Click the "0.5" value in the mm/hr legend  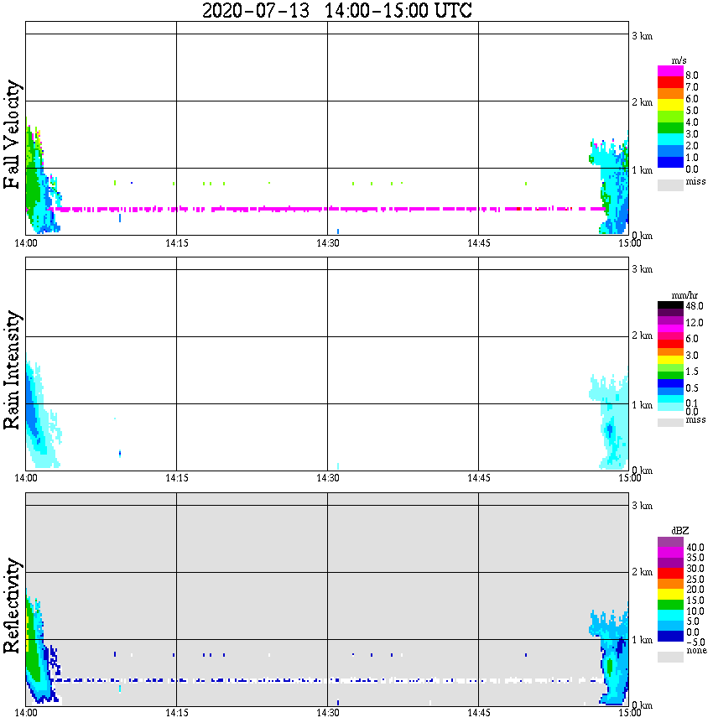click(x=692, y=388)
